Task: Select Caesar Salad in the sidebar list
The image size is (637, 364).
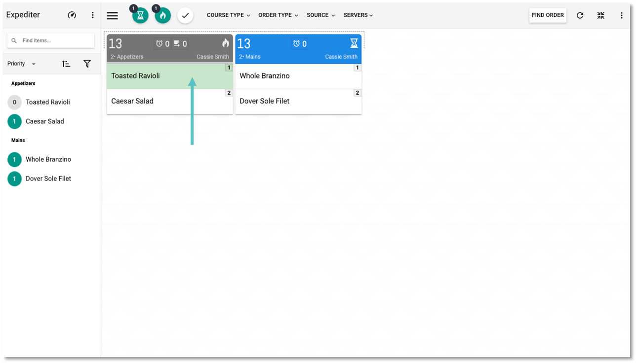Action: point(44,121)
